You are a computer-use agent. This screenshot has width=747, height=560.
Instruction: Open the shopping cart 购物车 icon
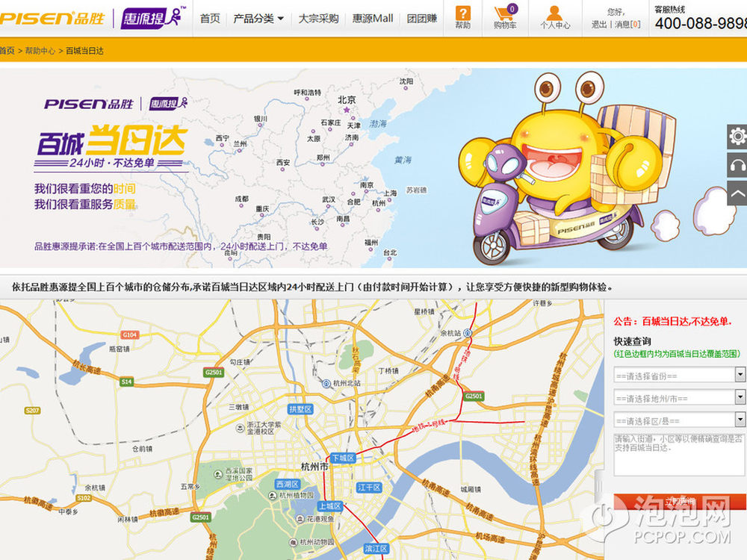coord(505,18)
